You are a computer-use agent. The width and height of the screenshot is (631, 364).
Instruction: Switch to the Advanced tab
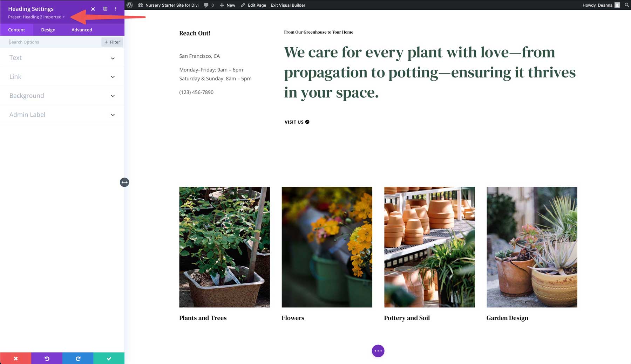pos(81,30)
